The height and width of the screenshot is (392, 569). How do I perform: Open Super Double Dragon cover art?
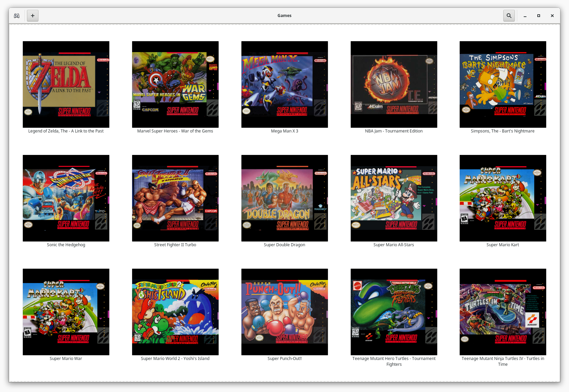285,198
